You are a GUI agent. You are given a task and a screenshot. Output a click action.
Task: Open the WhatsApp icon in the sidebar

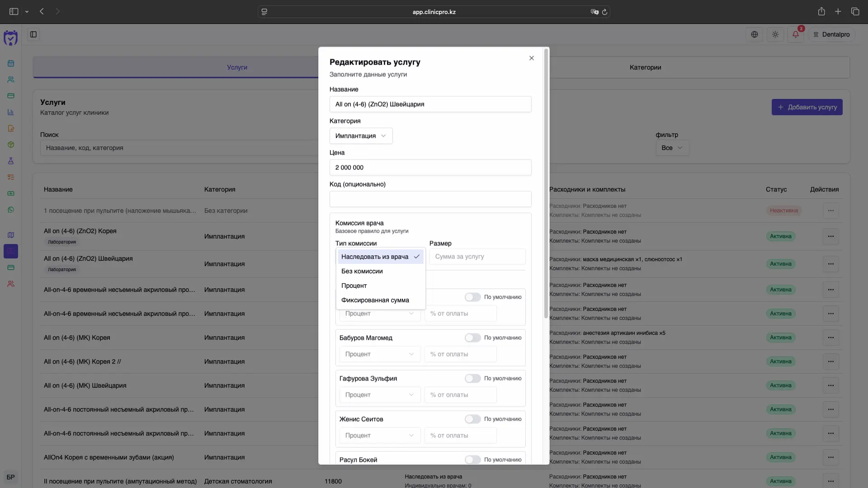11,210
